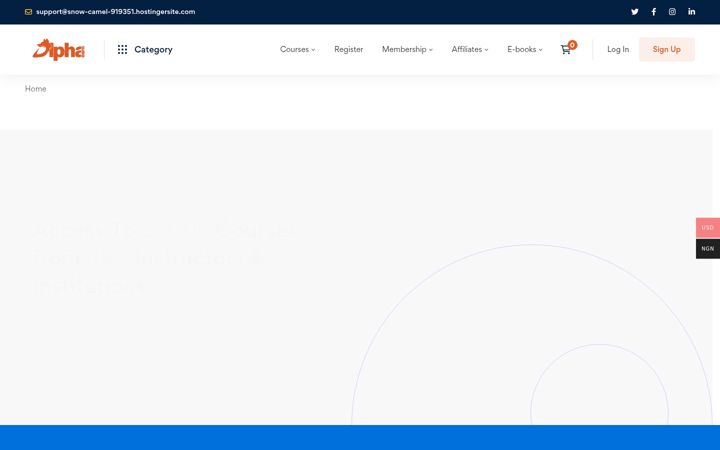
Task: Click the Category grid icon
Action: 122,50
